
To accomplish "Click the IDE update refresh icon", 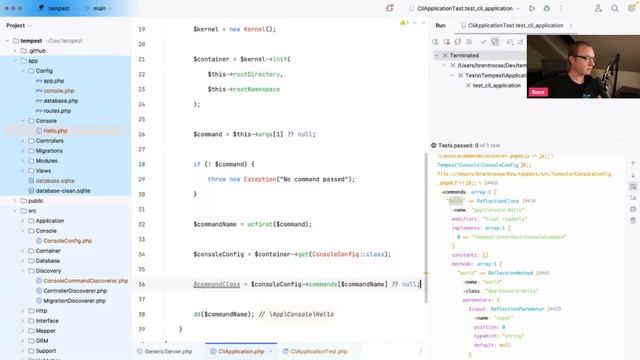I will [390, 8].
